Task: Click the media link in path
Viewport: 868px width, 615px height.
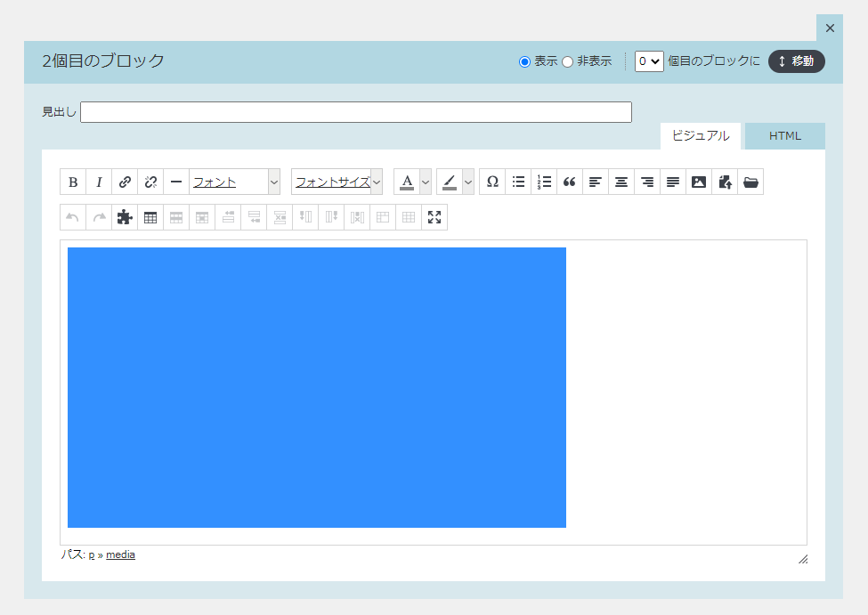Action: (120, 554)
